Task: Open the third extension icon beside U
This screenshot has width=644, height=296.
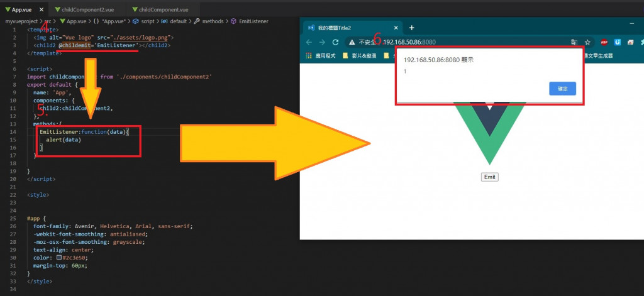Action: coord(630,42)
